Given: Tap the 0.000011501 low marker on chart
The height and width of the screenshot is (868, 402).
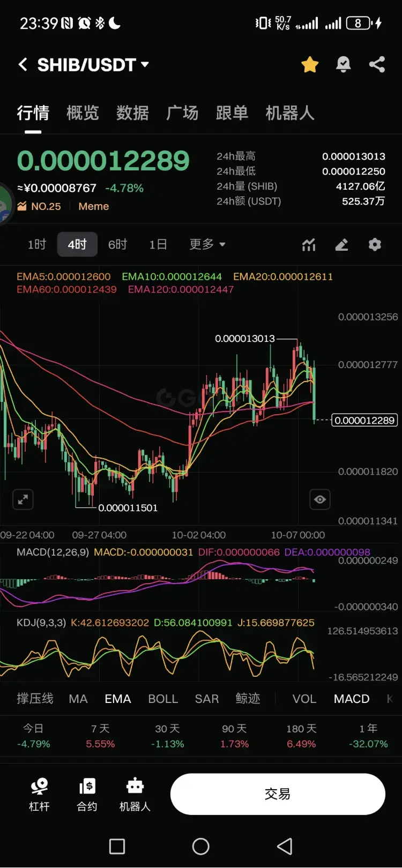Looking at the screenshot, I should (x=128, y=508).
